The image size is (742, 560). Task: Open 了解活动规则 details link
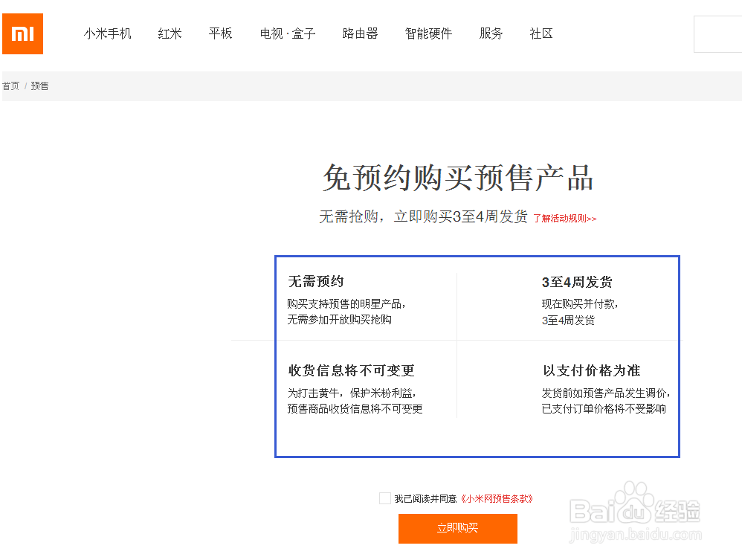pyautogui.click(x=564, y=218)
